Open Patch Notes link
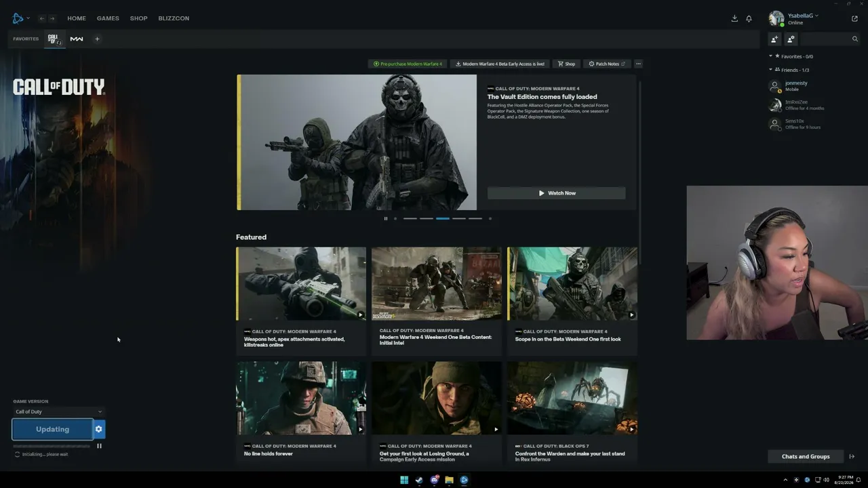The height and width of the screenshot is (488, 868). click(x=607, y=64)
